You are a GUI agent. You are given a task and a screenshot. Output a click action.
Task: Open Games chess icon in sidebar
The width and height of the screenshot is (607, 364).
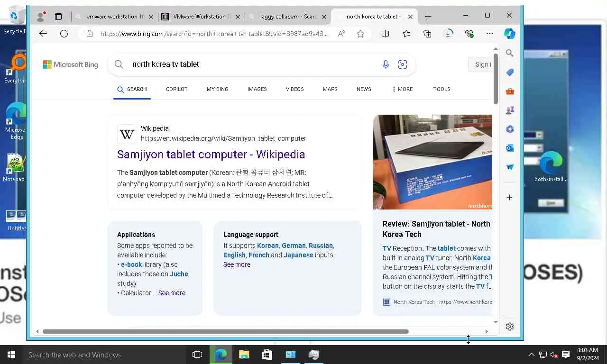tap(510, 110)
